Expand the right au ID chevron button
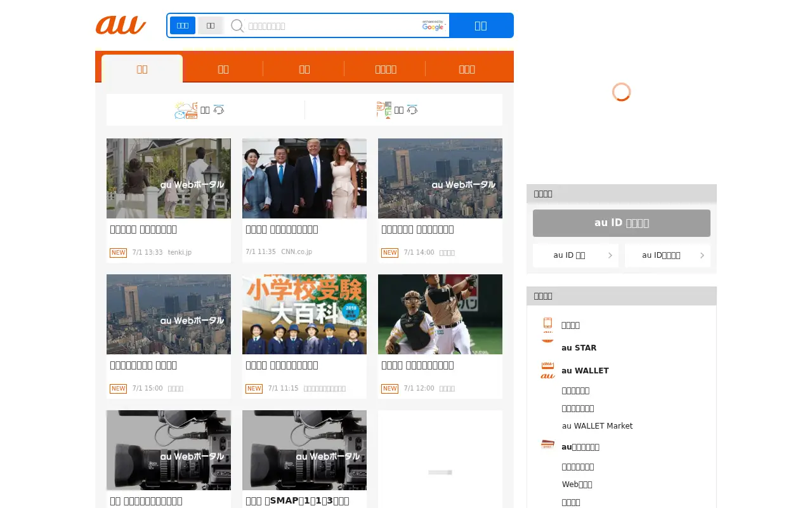This screenshot has height=508, width=812. (667, 255)
